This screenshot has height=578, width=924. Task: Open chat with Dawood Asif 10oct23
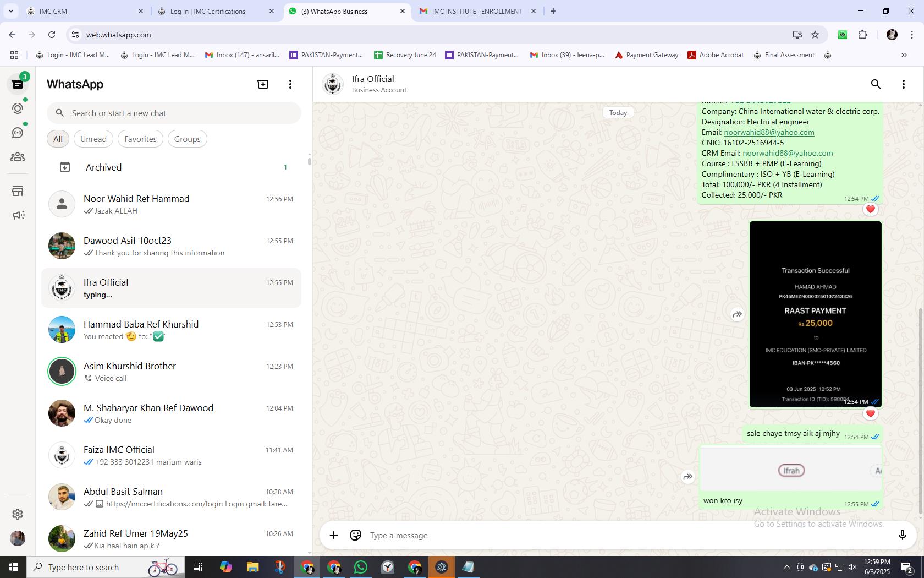click(171, 246)
